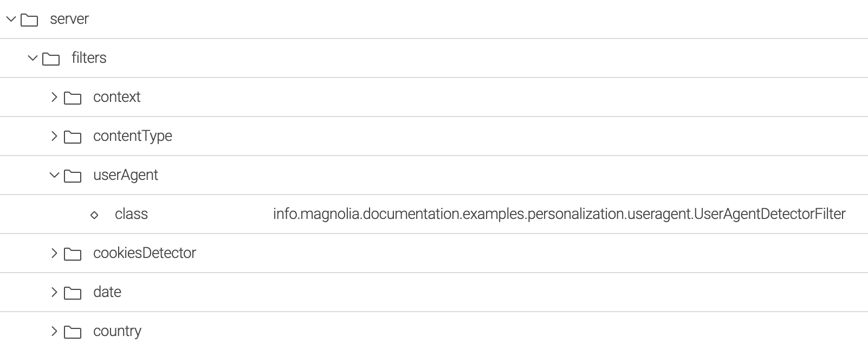Expand the cookiesDetector node arrow
The image size is (868, 349).
point(54,253)
